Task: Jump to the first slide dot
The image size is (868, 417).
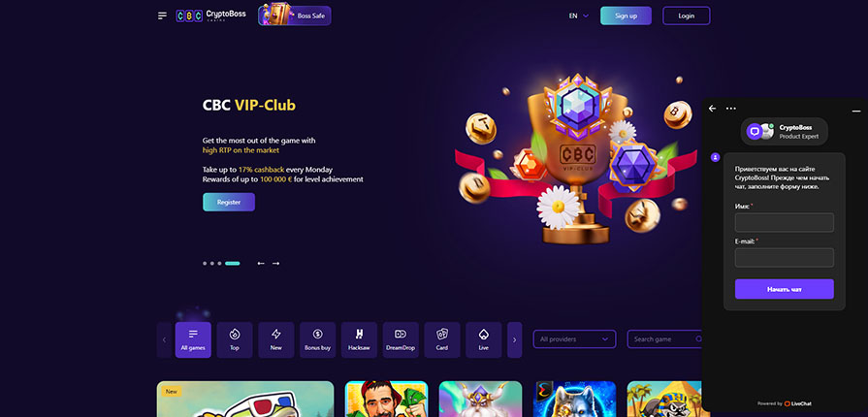Action: [x=205, y=264]
